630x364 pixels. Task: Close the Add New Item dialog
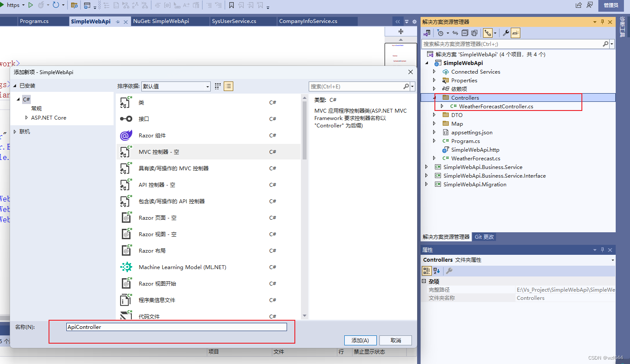tap(411, 72)
